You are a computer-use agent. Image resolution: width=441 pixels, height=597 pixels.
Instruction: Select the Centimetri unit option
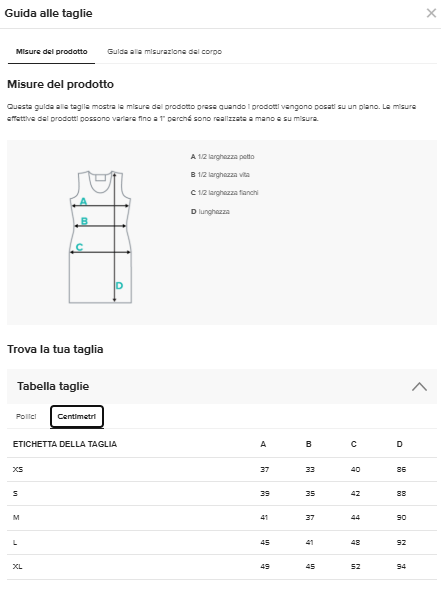[x=77, y=416]
